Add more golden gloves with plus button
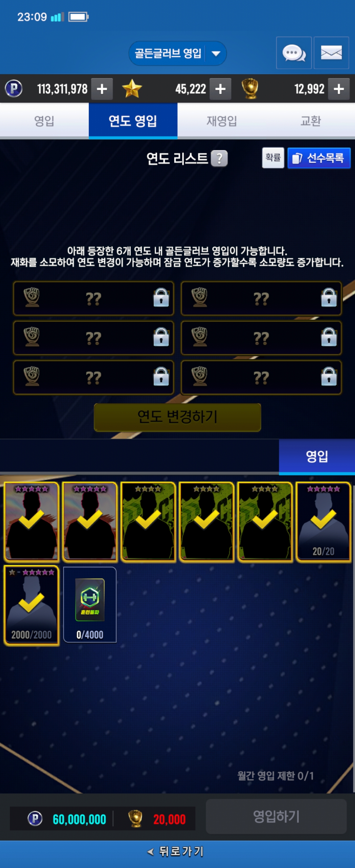The width and height of the screenshot is (355, 868). (339, 89)
